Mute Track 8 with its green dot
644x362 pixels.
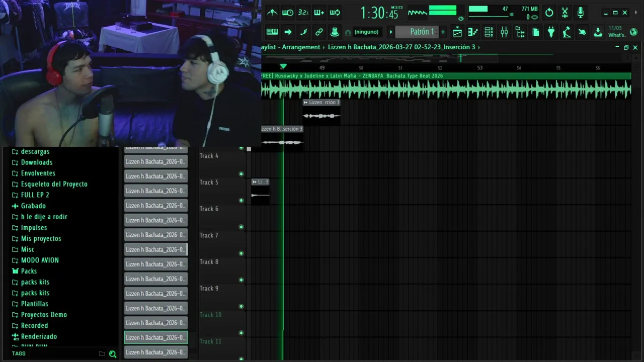pos(242,280)
